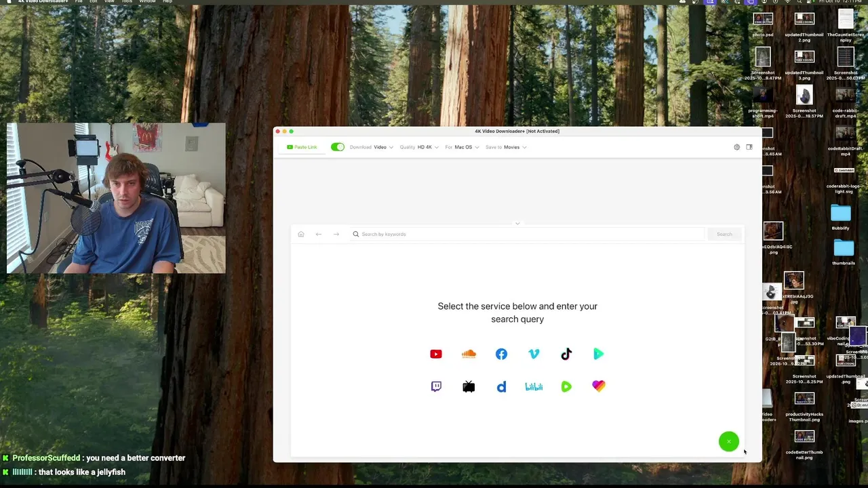Choose the green play-arrow service icon
The height and width of the screenshot is (488, 868).
point(599,354)
